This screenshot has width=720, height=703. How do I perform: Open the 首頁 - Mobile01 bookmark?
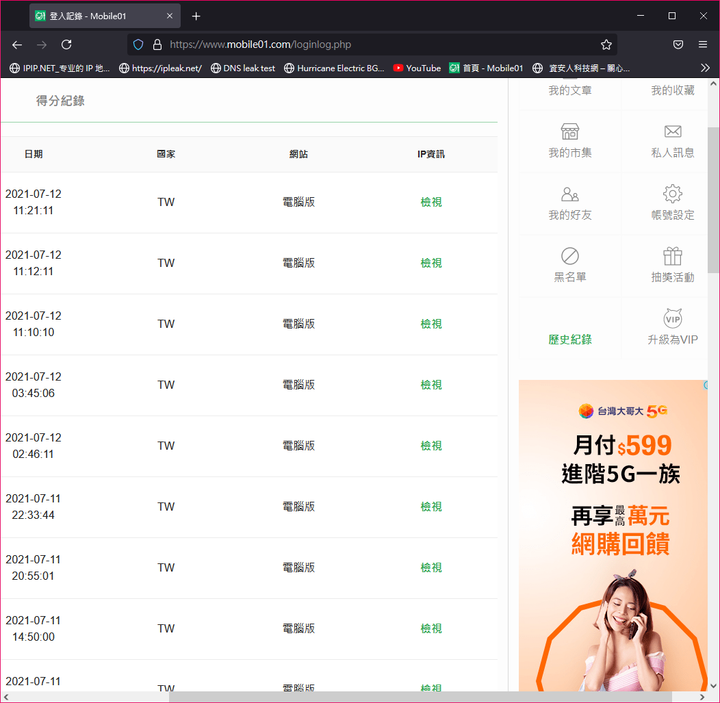click(x=486, y=68)
